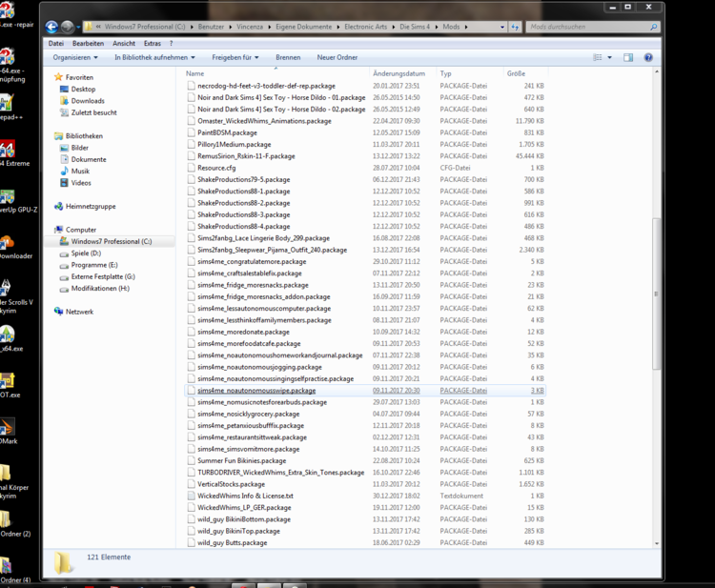Go back with the Explorer back arrow
715x588 pixels.
pyautogui.click(x=51, y=27)
